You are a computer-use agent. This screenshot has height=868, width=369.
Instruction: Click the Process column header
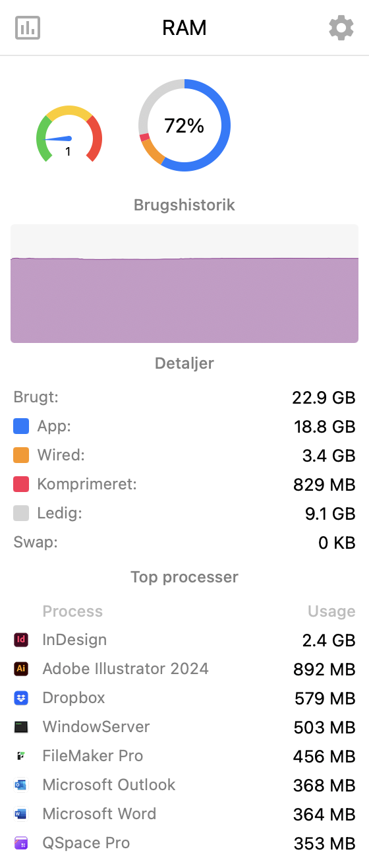(72, 611)
